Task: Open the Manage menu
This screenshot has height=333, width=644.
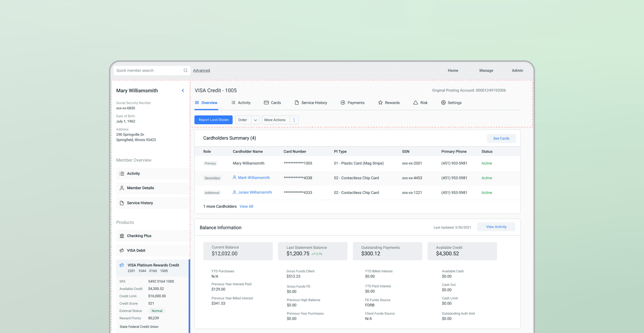Action: pyautogui.click(x=486, y=71)
